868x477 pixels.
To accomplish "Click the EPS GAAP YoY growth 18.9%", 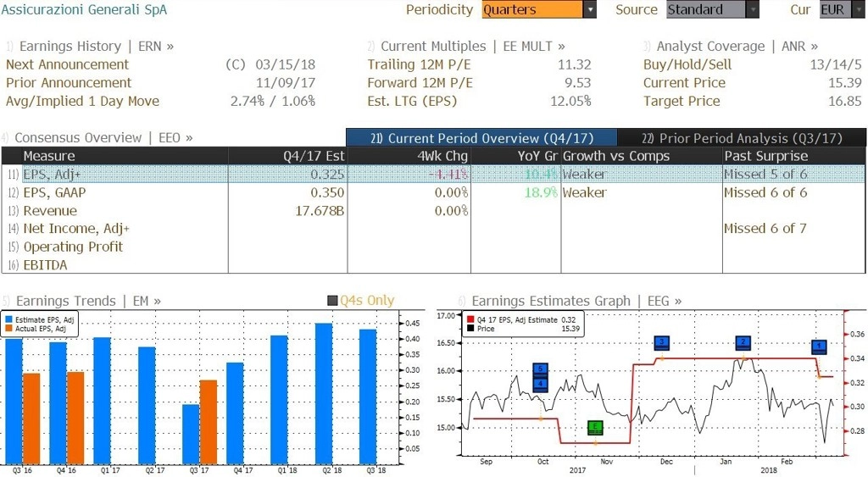I will pyautogui.click(x=541, y=192).
